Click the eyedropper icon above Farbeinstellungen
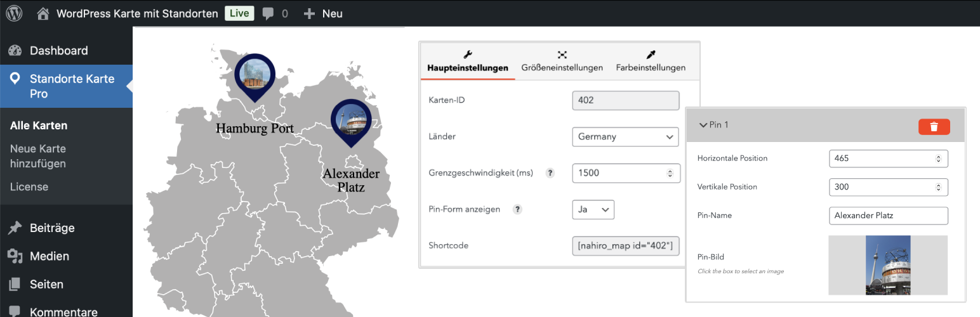 [651, 55]
